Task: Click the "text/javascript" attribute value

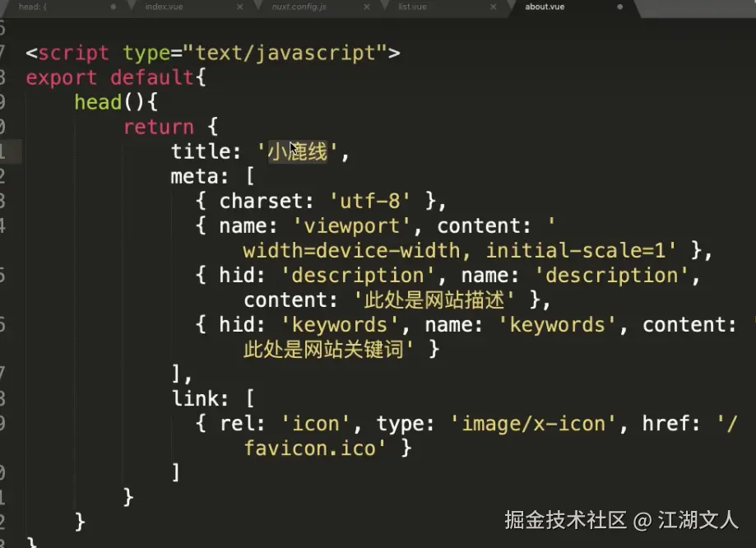Action: [x=285, y=53]
